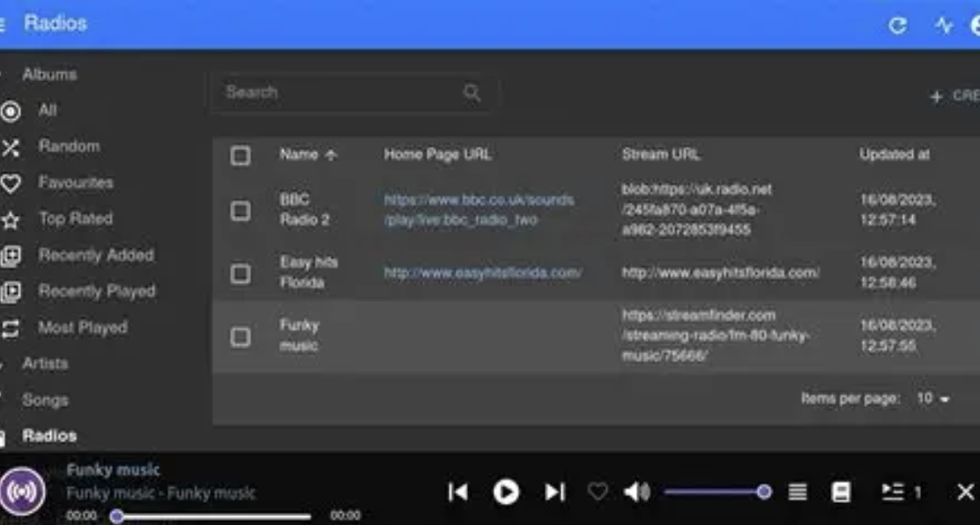Open the items per page dropdown
Image resolution: width=980 pixels, height=525 pixels.
(933, 399)
